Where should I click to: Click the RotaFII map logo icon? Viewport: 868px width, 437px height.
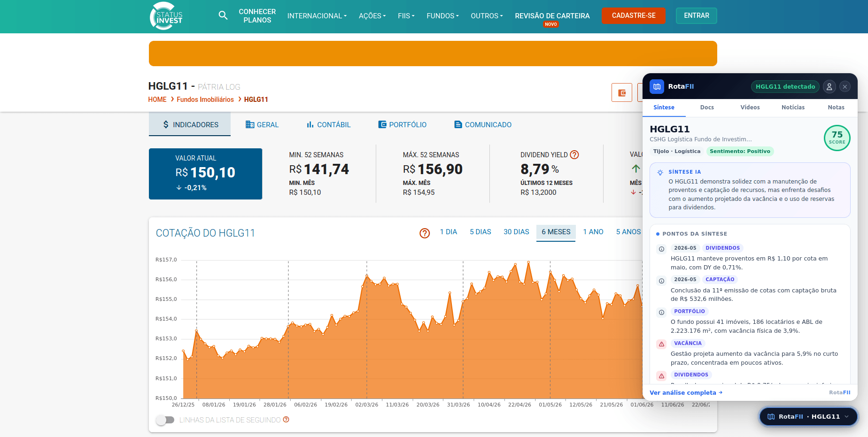coord(657,86)
